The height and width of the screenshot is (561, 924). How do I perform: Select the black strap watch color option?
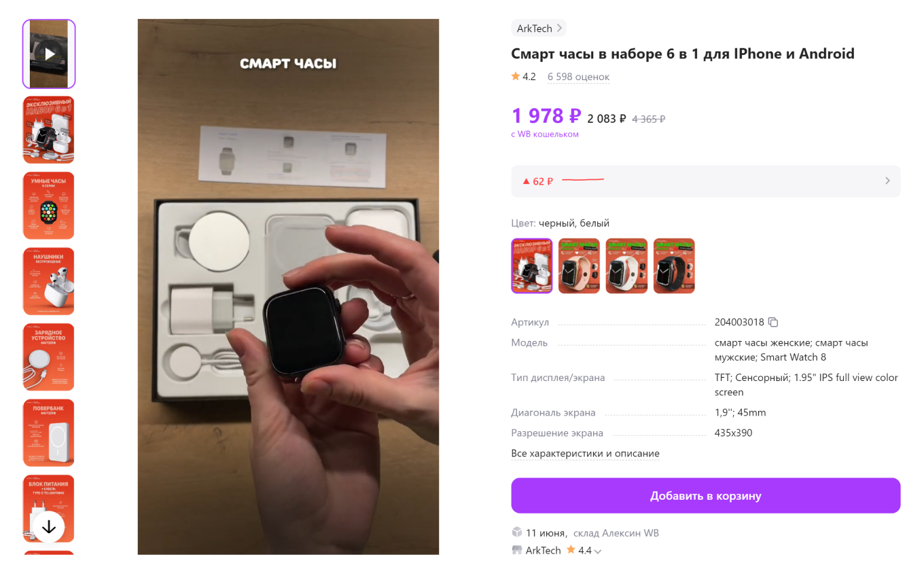click(x=674, y=266)
